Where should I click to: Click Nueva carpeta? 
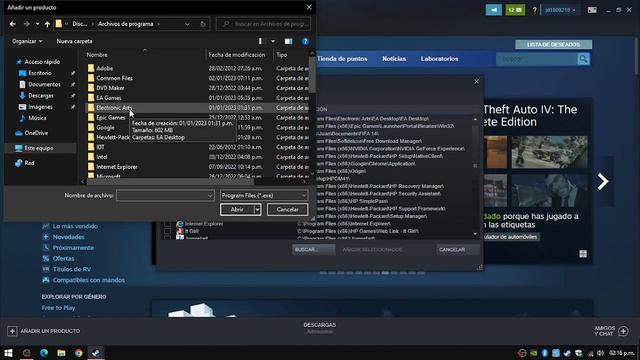click(x=74, y=41)
